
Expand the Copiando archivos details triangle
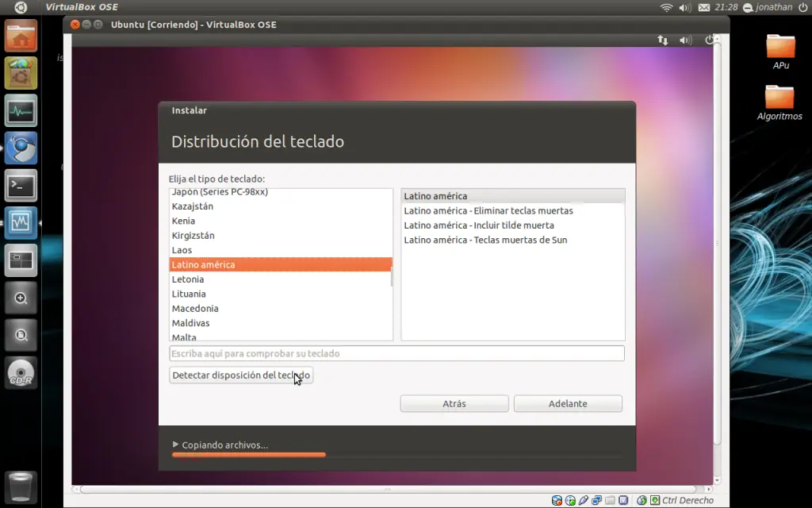[x=175, y=444]
